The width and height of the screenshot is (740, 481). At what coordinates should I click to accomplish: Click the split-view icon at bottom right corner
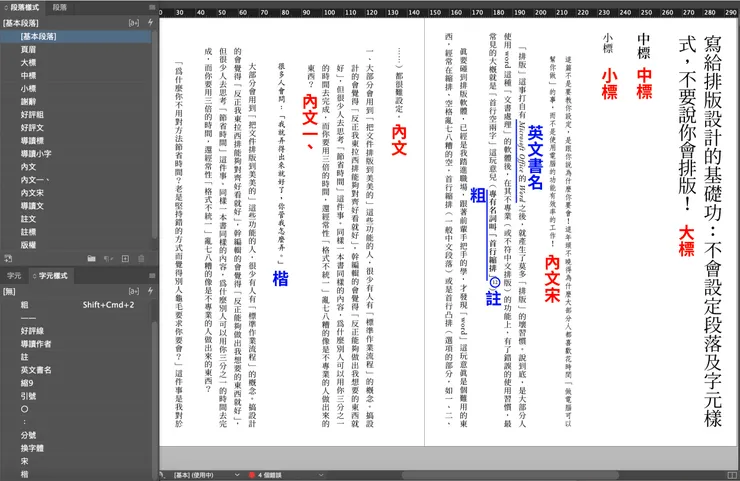click(732, 475)
